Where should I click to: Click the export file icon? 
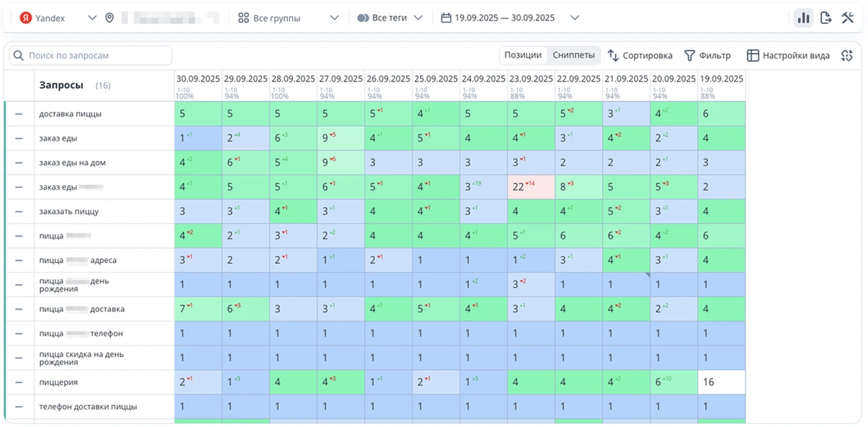point(826,18)
